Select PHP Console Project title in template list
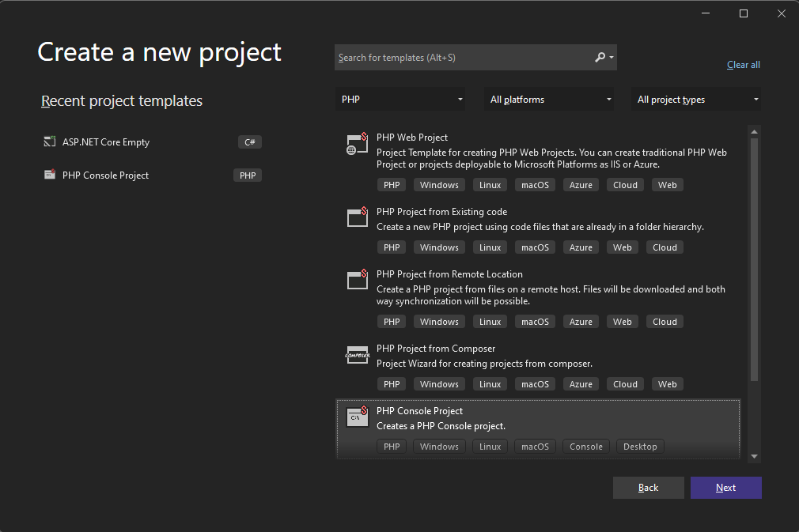The width and height of the screenshot is (799, 532). click(419, 411)
